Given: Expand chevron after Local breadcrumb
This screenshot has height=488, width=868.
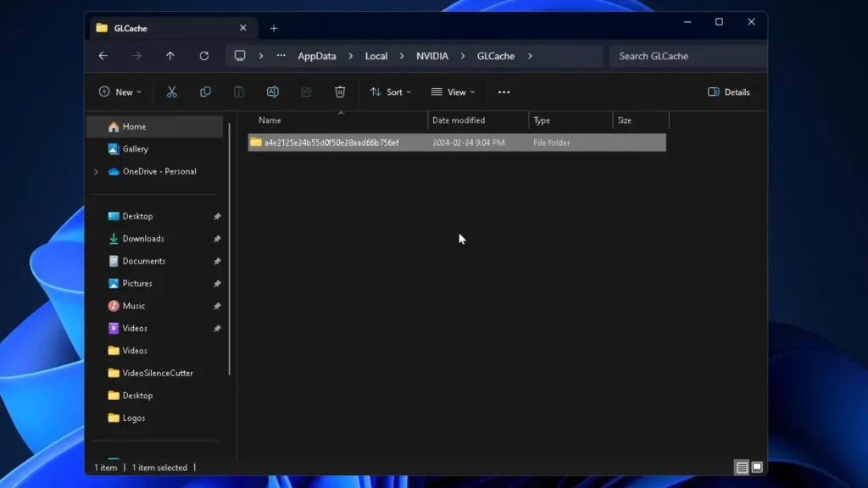Looking at the screenshot, I should tap(402, 56).
